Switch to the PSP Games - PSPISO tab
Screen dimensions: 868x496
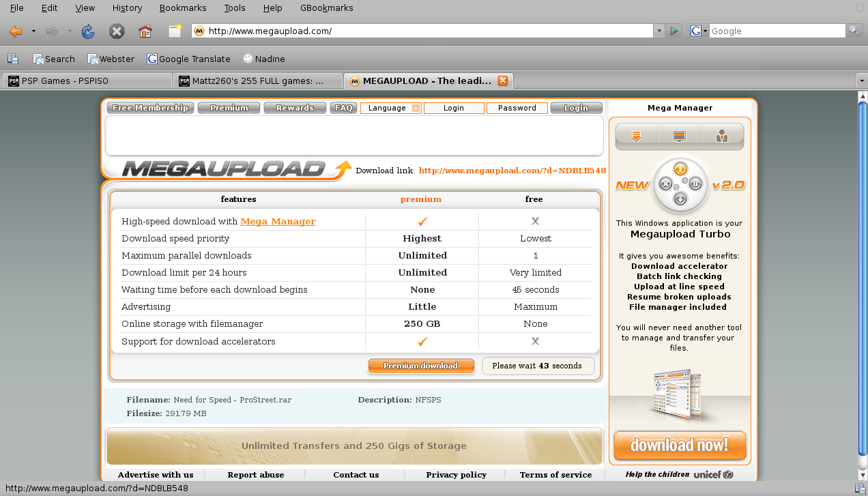pyautogui.click(x=87, y=81)
